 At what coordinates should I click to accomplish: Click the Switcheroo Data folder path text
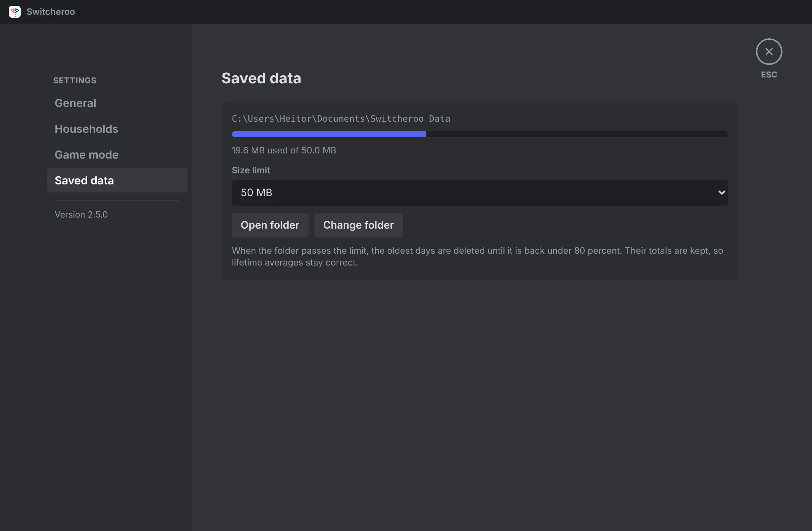[341, 119]
